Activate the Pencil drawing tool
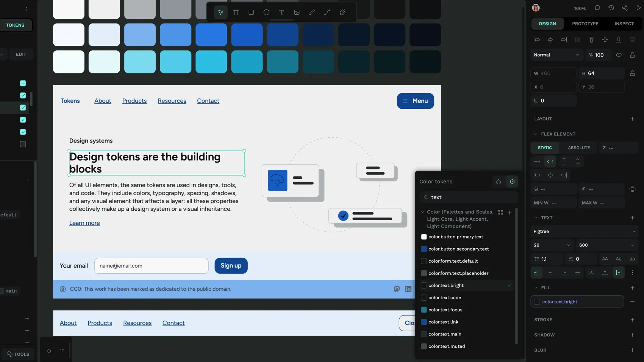644x362 pixels. coord(312,12)
